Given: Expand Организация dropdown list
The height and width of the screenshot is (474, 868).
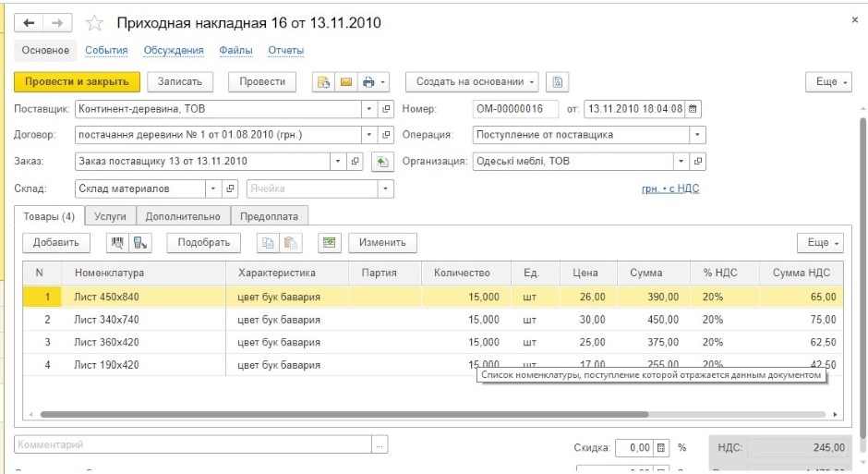Looking at the screenshot, I should 681,161.
